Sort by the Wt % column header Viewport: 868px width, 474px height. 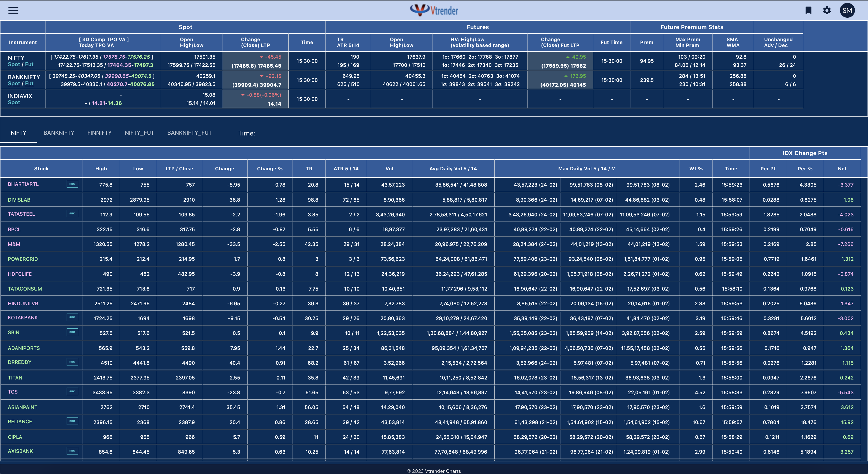tap(696, 169)
